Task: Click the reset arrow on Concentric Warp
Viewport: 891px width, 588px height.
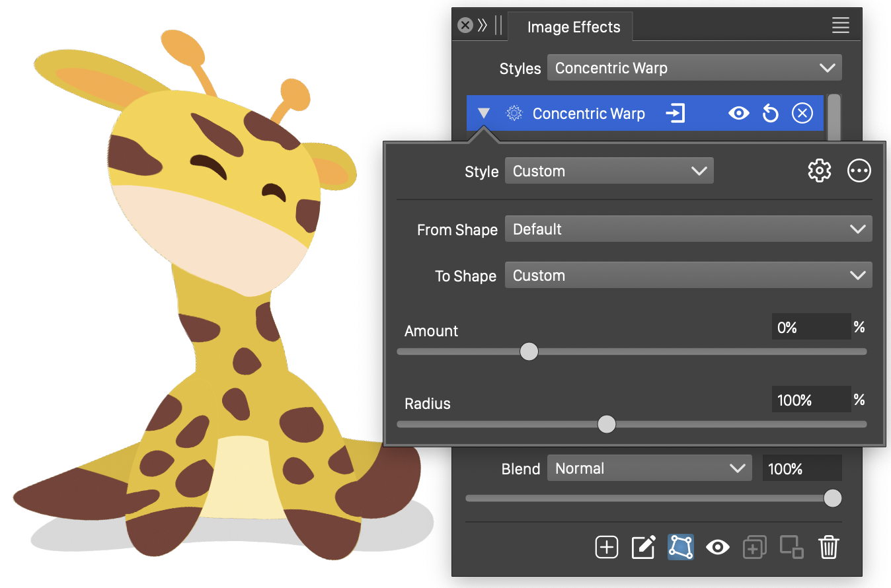Action: pos(770,114)
